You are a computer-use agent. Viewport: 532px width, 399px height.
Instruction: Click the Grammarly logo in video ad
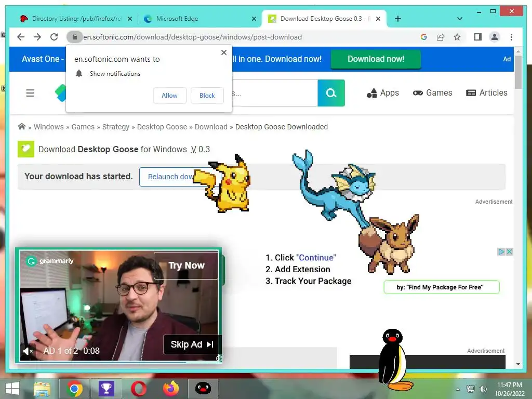coord(50,261)
